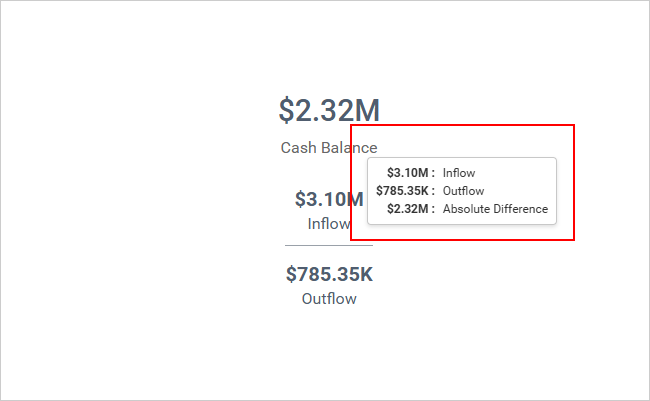The width and height of the screenshot is (650, 401).
Task: Click the red highlight rectangle's right border
Action: (574, 182)
